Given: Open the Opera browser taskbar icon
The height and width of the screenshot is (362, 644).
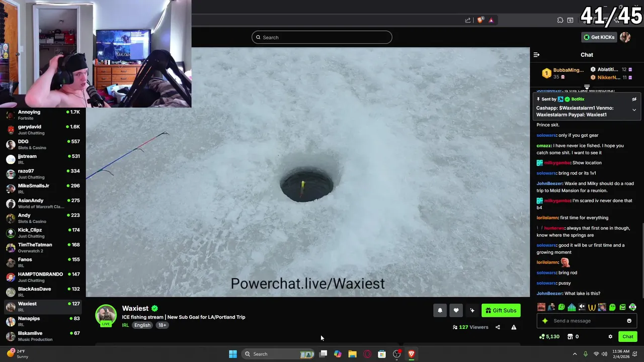Looking at the screenshot, I should [367, 354].
